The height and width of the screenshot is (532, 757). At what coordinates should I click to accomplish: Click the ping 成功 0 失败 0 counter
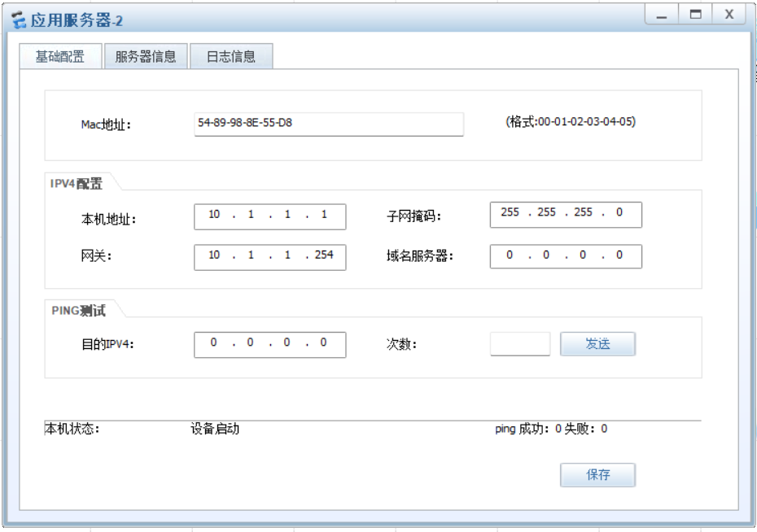click(x=551, y=429)
